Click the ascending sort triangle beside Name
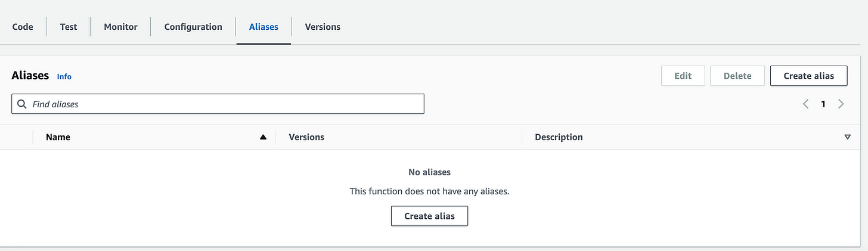Viewport: 868px width, 251px height. (263, 137)
